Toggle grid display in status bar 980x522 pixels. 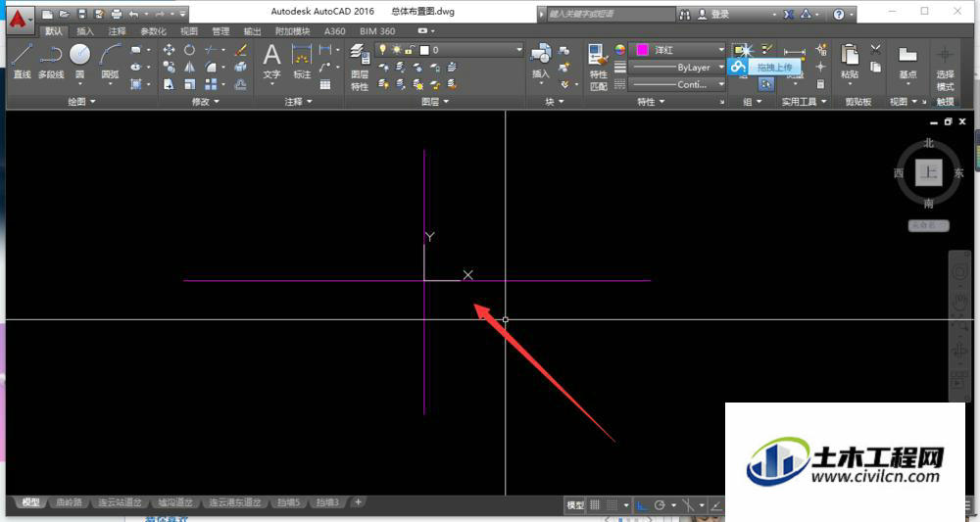[595, 504]
